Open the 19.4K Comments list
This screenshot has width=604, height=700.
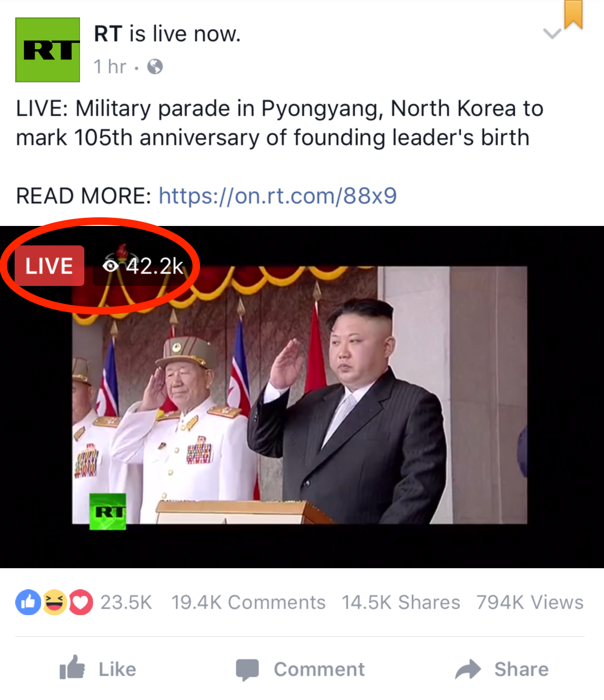[248, 602]
